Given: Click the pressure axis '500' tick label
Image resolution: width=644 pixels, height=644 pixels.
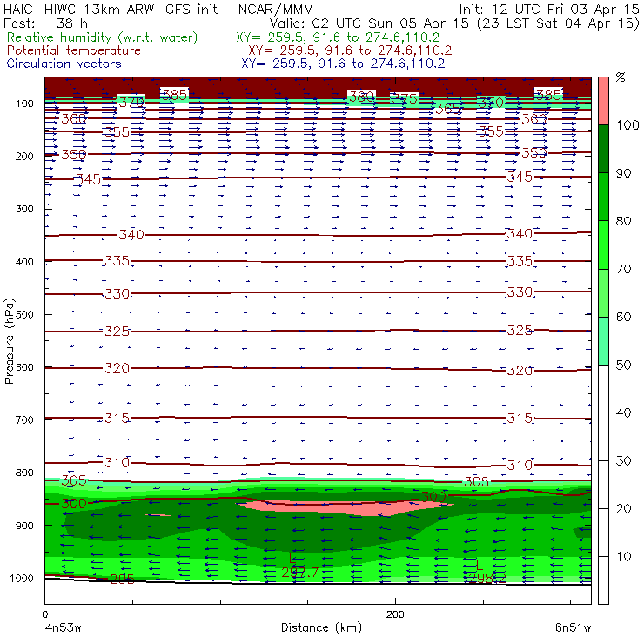Looking at the screenshot, I should pos(24,315).
